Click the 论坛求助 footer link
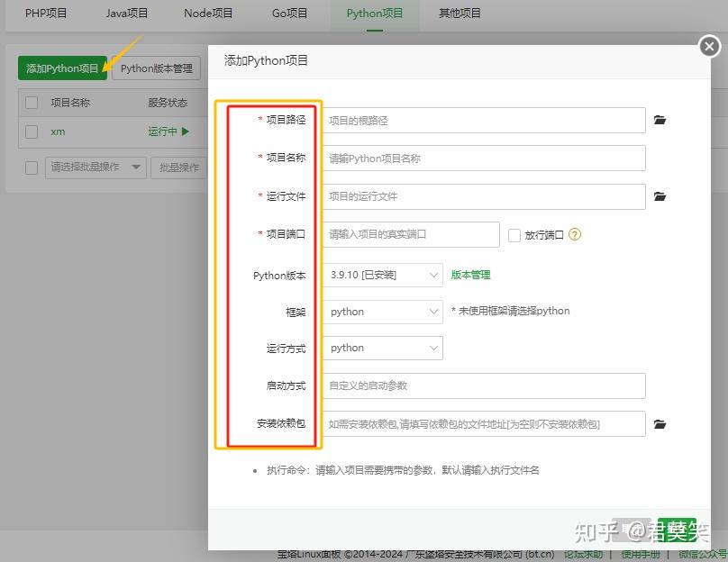 (x=584, y=555)
